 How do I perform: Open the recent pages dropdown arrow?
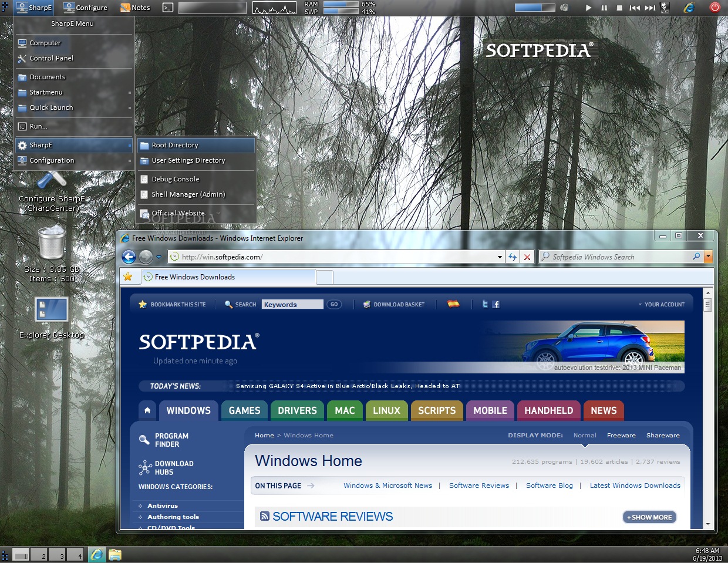pyautogui.click(x=159, y=257)
